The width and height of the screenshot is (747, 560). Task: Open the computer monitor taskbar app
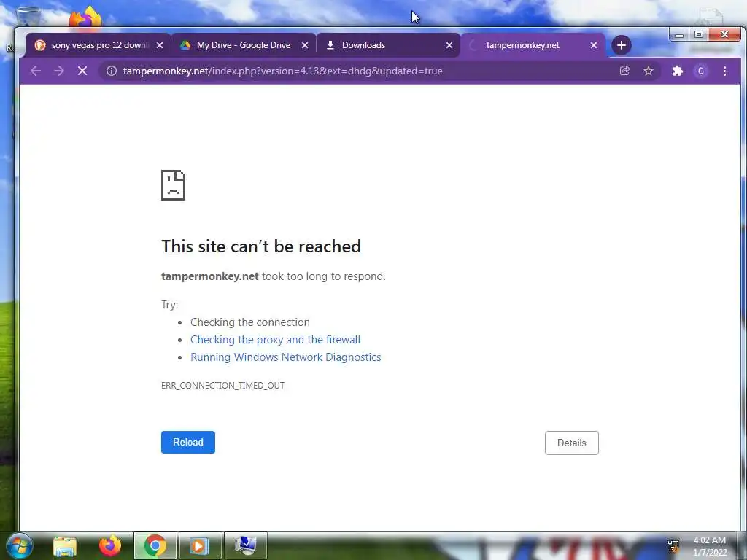point(245,545)
